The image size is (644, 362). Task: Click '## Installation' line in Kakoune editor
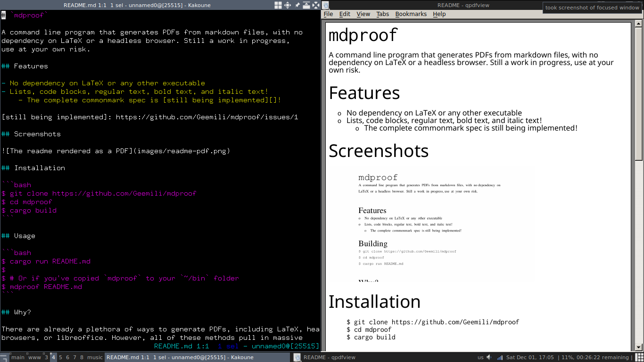coord(33,168)
